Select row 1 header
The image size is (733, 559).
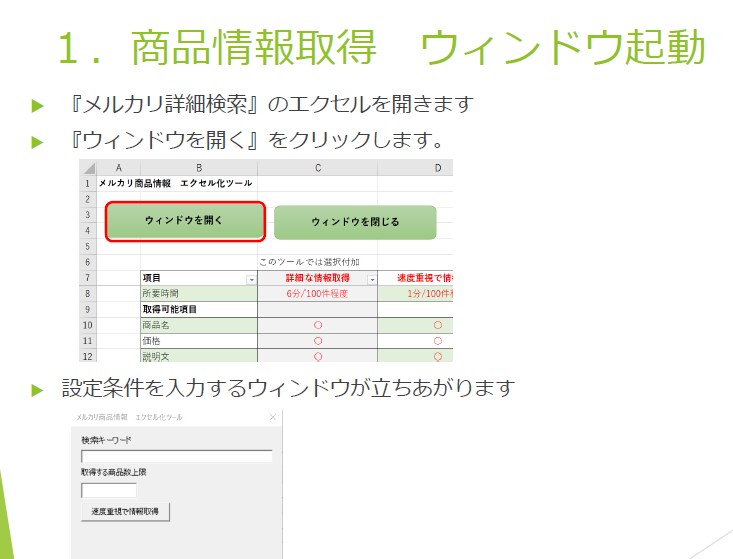[88, 183]
